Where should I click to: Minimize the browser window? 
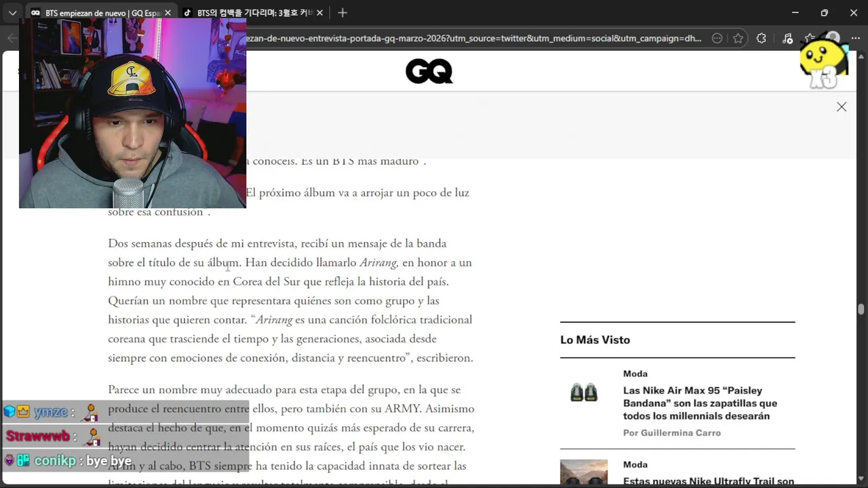[x=795, y=13]
